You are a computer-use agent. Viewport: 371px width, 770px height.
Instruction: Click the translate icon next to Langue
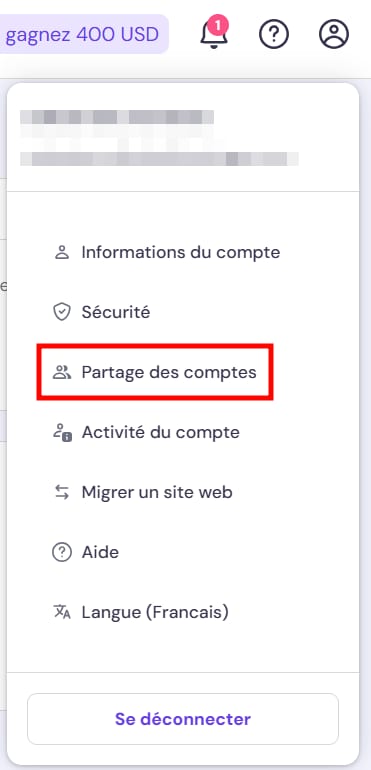(62, 612)
